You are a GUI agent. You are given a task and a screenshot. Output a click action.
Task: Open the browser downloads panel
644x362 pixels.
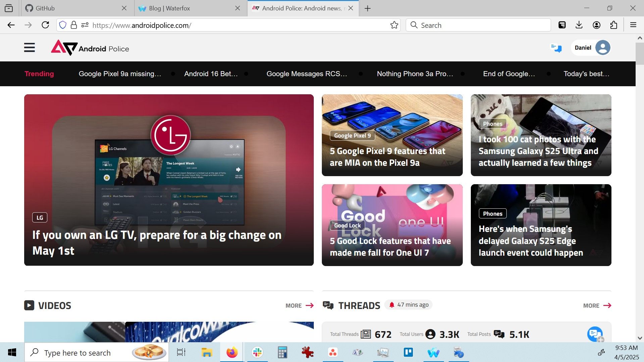pyautogui.click(x=579, y=25)
